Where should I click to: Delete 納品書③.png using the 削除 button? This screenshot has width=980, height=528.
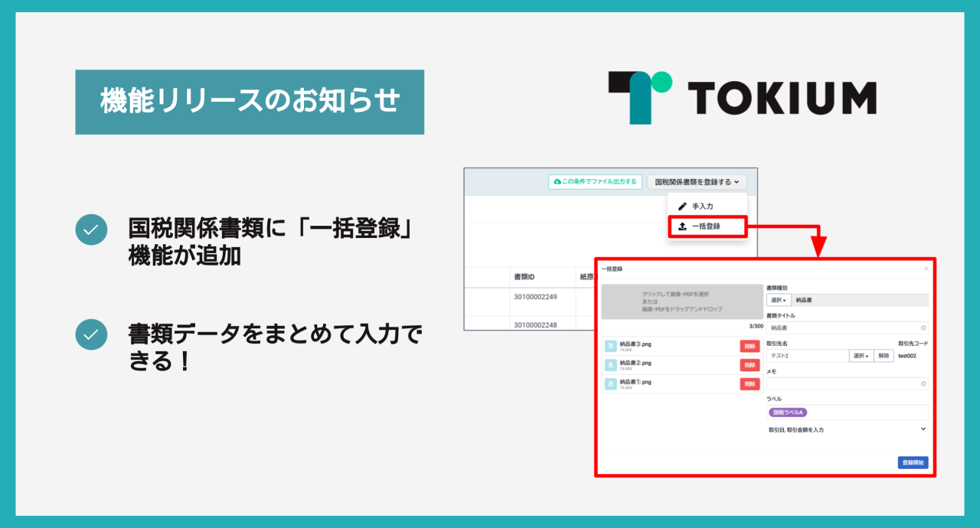(x=750, y=346)
